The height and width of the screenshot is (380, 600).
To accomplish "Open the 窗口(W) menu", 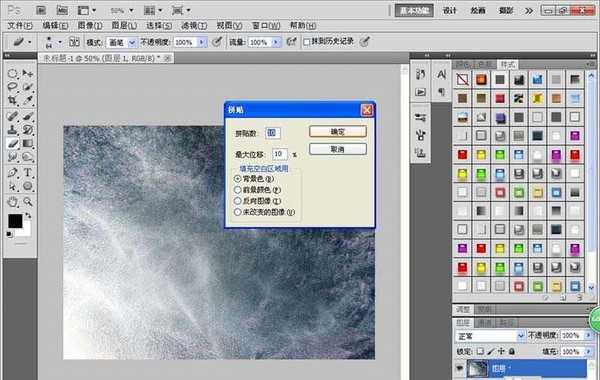I will (266, 26).
